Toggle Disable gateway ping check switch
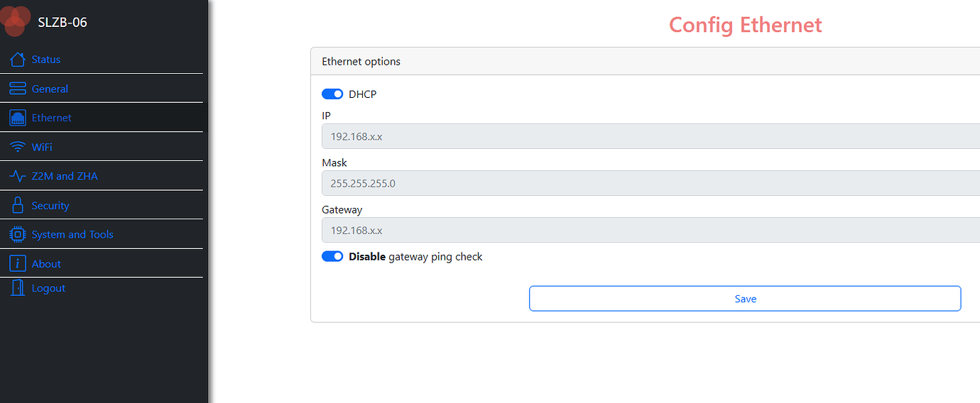The height and width of the screenshot is (403, 980). pos(332,256)
